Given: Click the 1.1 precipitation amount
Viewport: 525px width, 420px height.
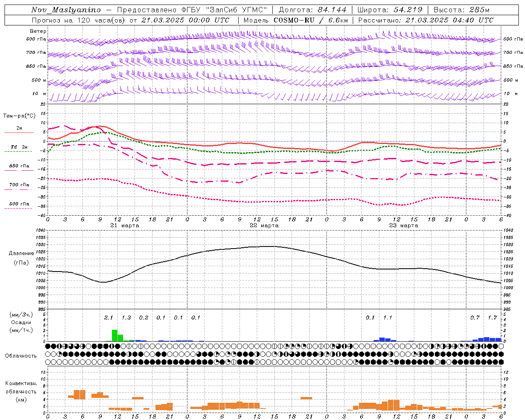Looking at the screenshot, I should [388, 317].
